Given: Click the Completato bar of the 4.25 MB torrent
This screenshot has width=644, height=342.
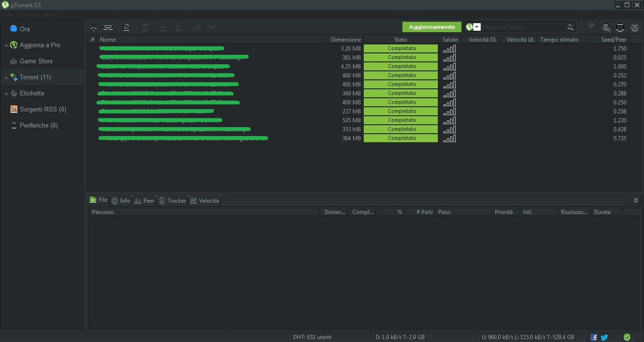Looking at the screenshot, I should click(x=401, y=66).
